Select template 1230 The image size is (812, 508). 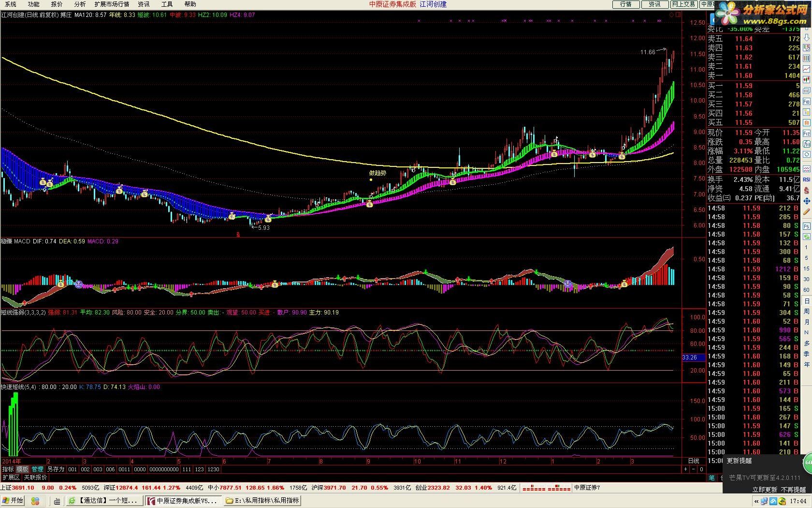(x=213, y=469)
